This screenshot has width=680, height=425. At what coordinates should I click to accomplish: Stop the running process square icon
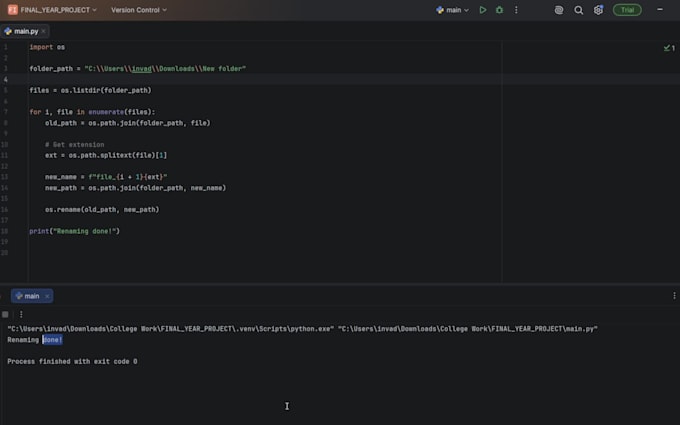tap(5, 314)
